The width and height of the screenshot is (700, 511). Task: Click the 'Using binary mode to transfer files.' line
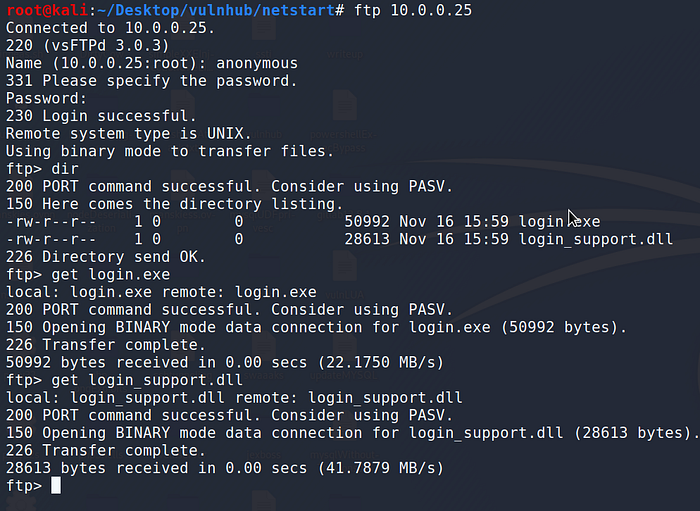[x=170, y=151]
